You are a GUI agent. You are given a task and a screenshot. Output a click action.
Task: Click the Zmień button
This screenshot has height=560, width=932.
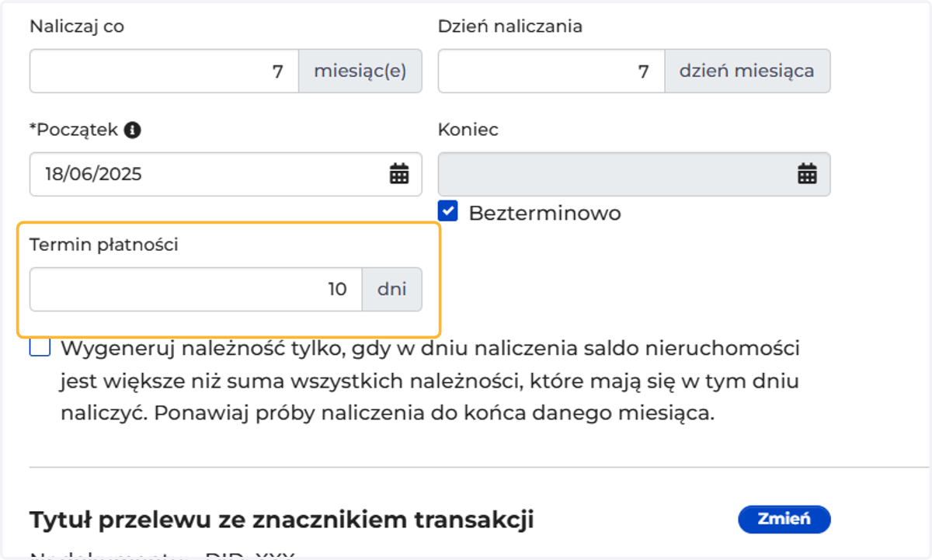coord(784,519)
